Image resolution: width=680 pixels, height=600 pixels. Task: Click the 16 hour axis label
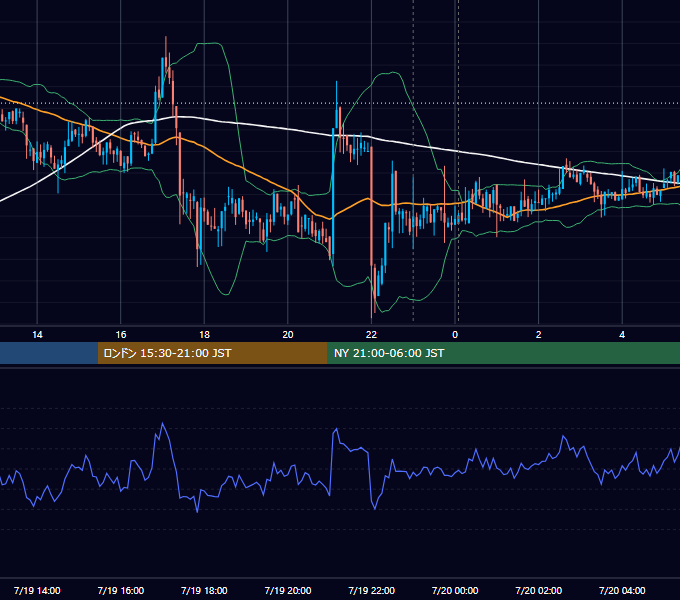pos(121,335)
